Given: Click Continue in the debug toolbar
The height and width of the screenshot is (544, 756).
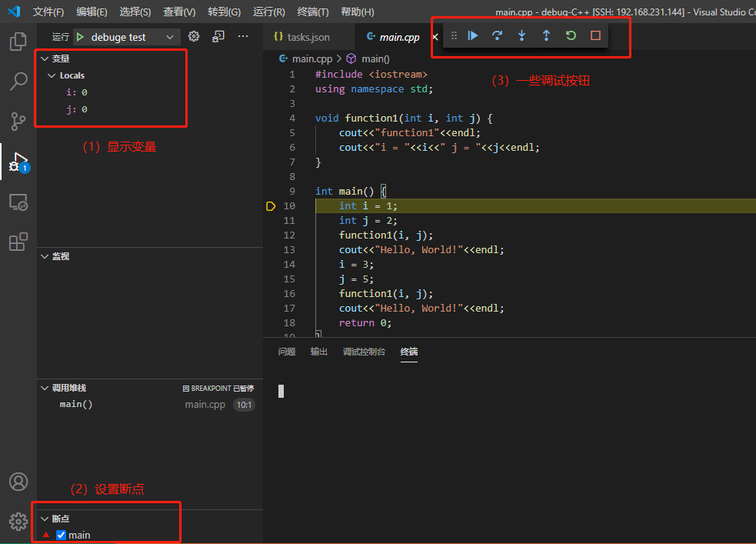Looking at the screenshot, I should [x=472, y=35].
